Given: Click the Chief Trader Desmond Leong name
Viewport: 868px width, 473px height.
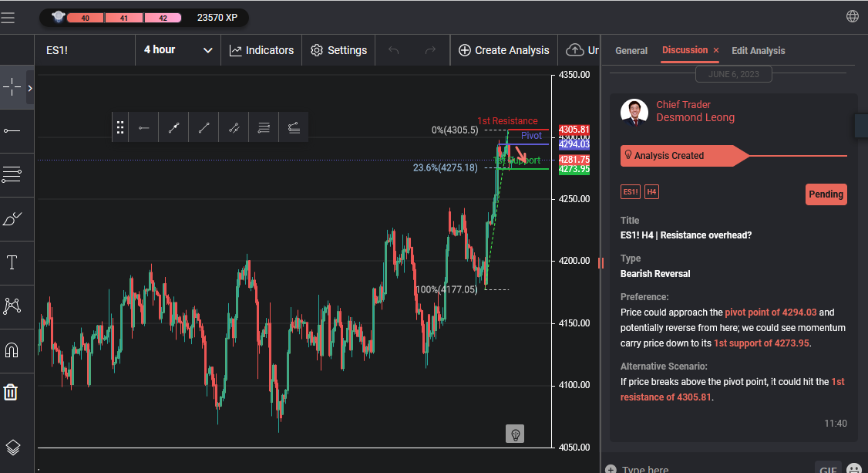Looking at the screenshot, I should tap(695, 111).
